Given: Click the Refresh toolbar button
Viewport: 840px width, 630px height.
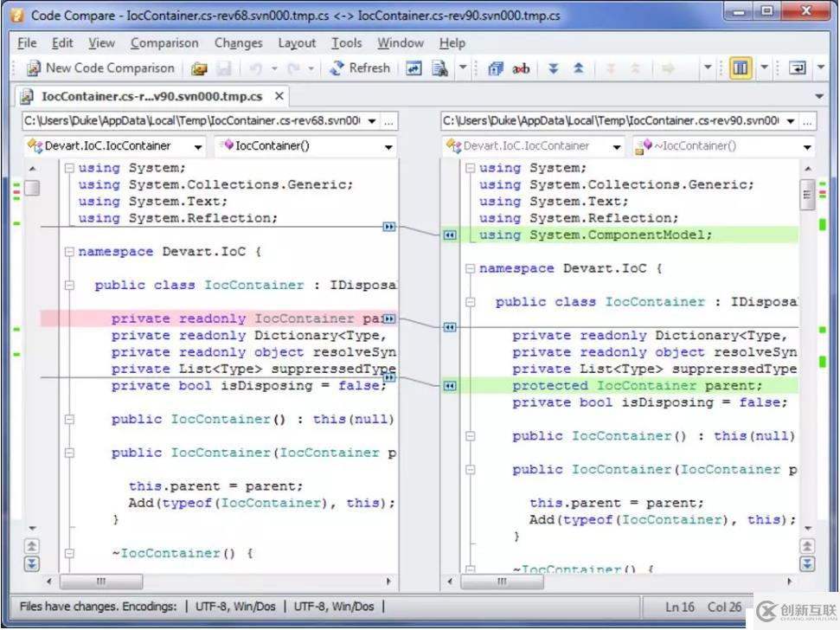Looking at the screenshot, I should point(360,68).
